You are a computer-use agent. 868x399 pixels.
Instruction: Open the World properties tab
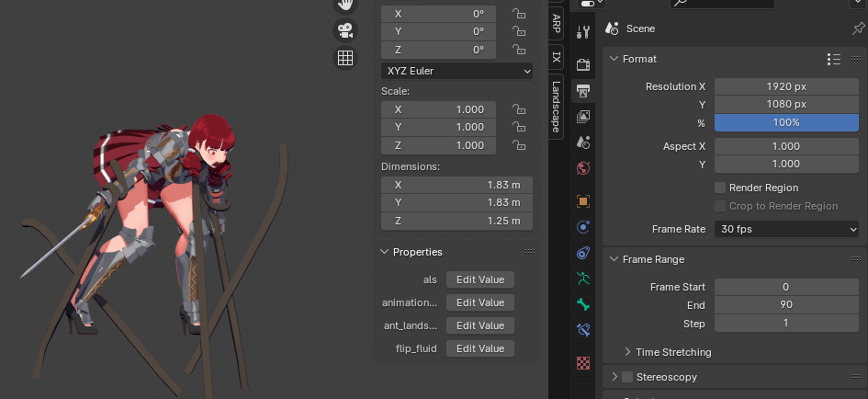(x=582, y=168)
